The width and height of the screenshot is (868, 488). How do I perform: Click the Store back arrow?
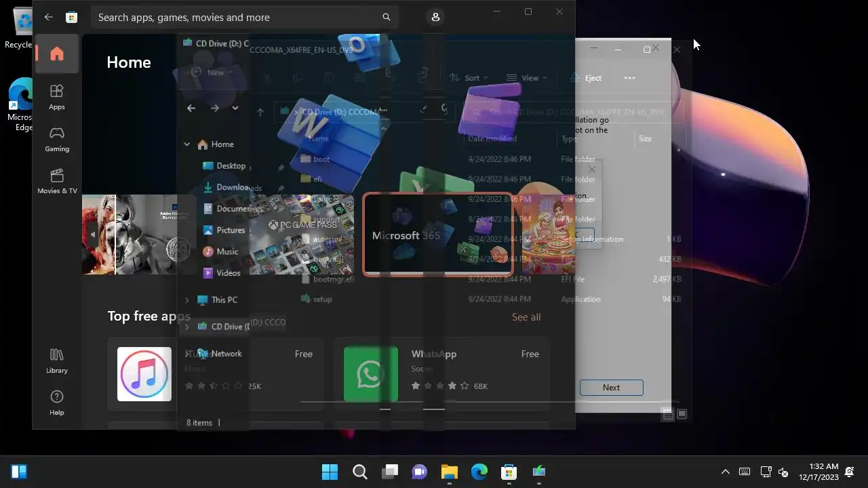[x=48, y=17]
